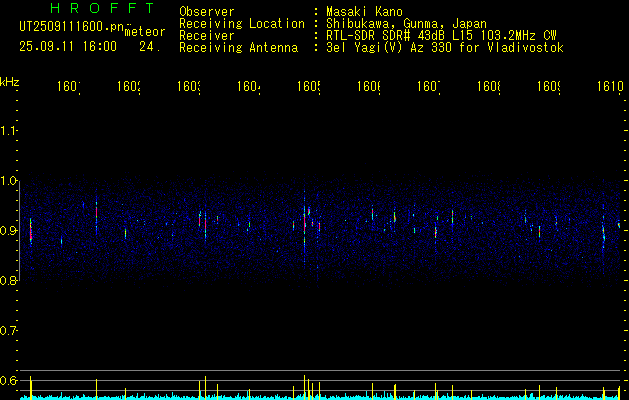Click the '0.6' frequency axis label

coord(8,380)
